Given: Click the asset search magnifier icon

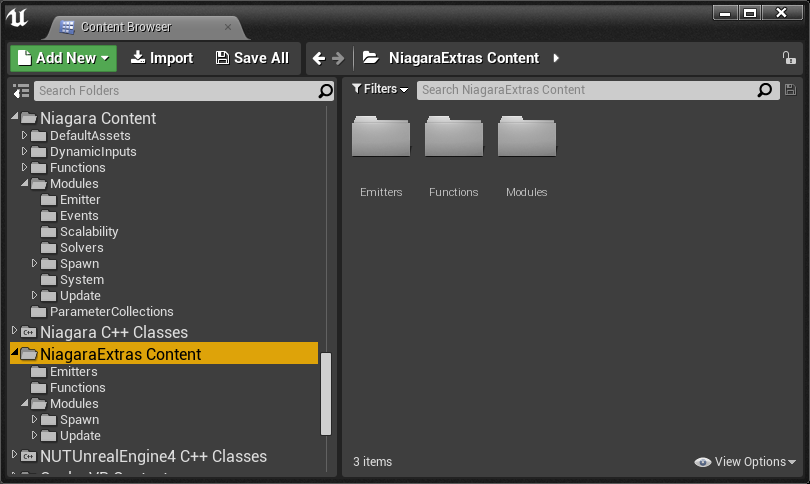Looking at the screenshot, I should coord(765,90).
